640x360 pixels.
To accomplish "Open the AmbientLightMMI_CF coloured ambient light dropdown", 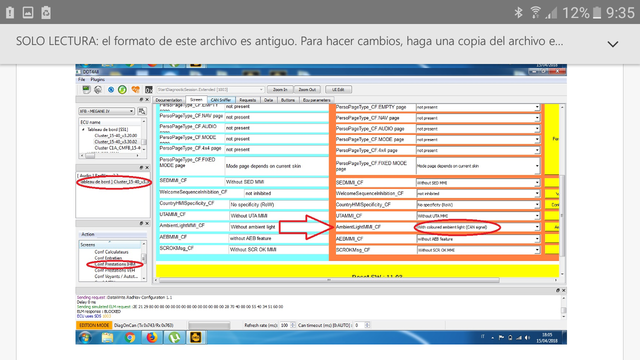I will (x=478, y=227).
